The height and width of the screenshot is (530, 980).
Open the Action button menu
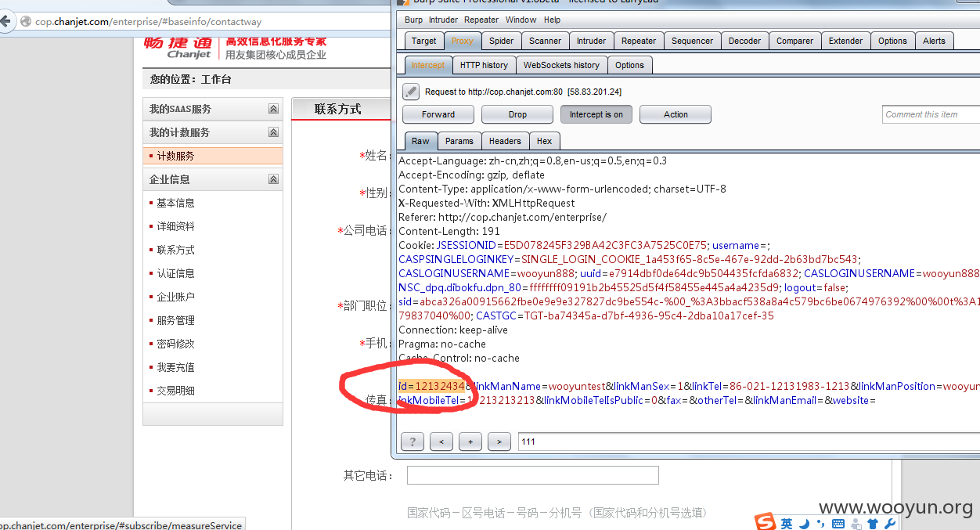click(x=676, y=114)
